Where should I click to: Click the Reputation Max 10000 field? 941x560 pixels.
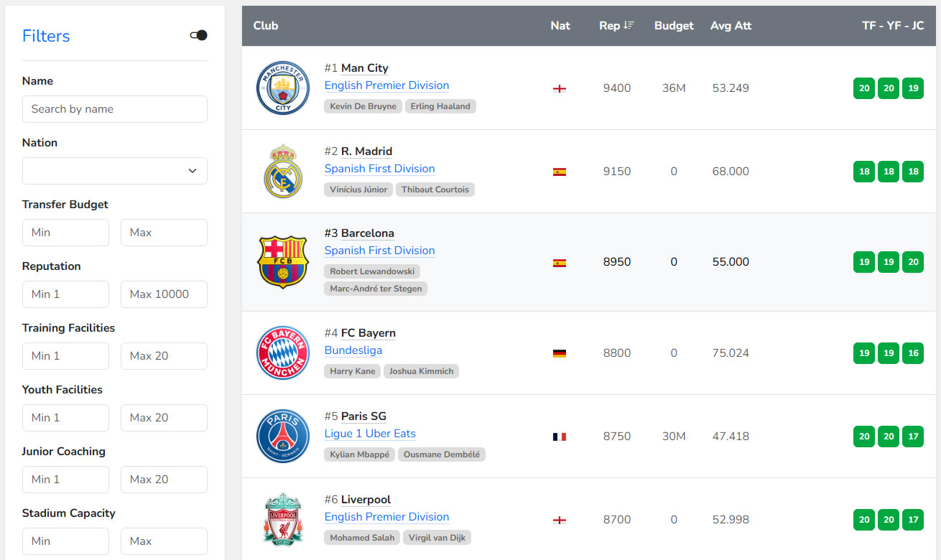pyautogui.click(x=164, y=294)
